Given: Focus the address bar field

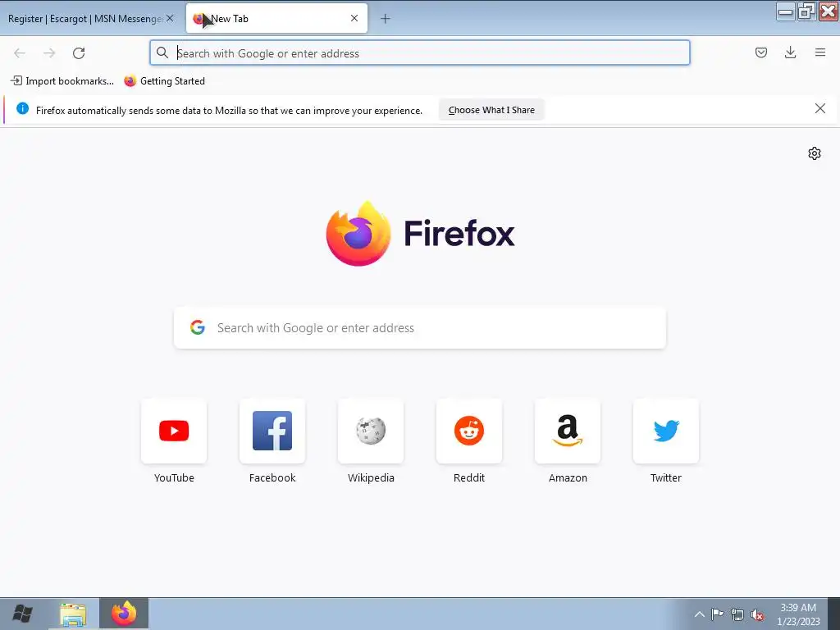Looking at the screenshot, I should pos(419,53).
